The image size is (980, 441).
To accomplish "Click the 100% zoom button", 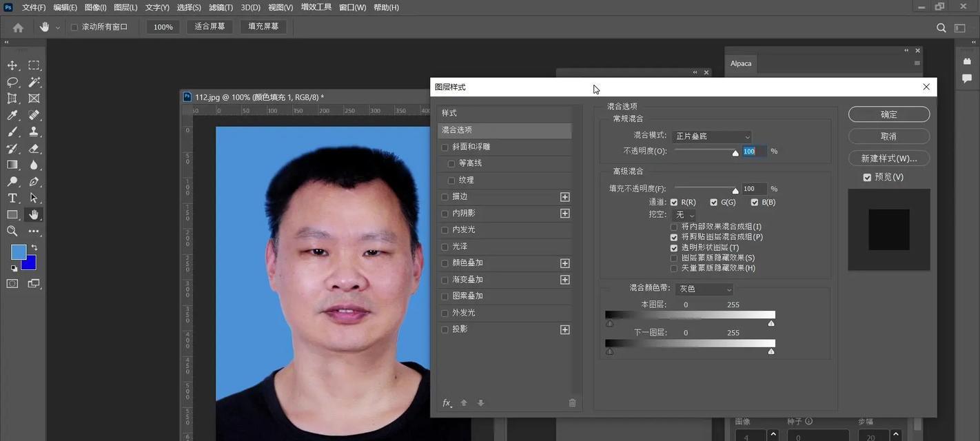I will 163,27.
